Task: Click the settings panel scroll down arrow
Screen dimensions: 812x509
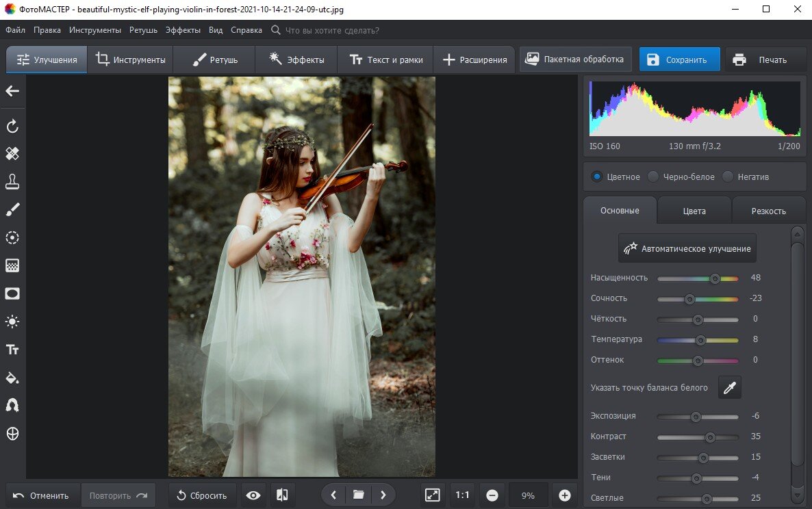Action: point(798,495)
